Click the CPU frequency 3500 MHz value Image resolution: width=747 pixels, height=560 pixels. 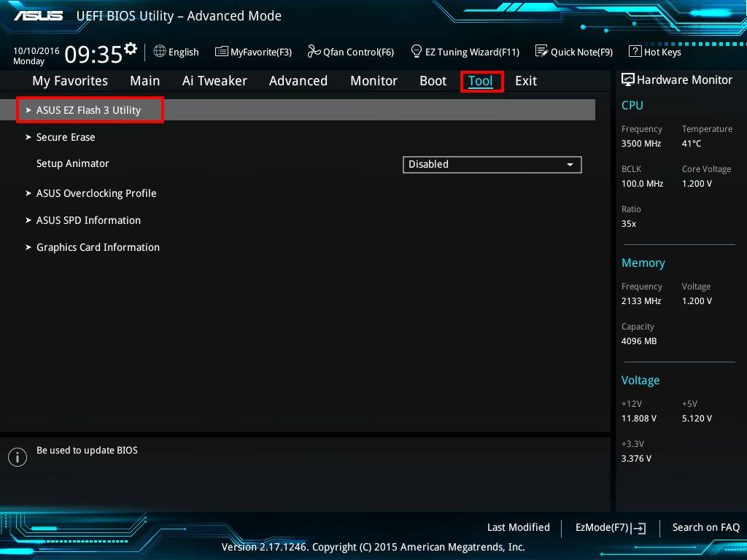tap(640, 144)
